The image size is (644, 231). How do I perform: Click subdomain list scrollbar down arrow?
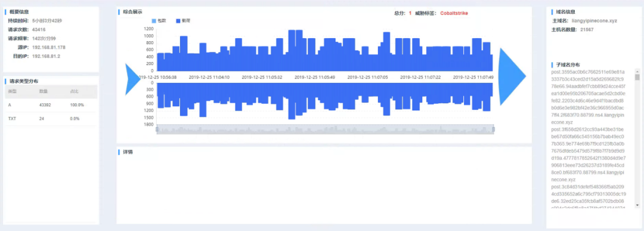click(637, 205)
